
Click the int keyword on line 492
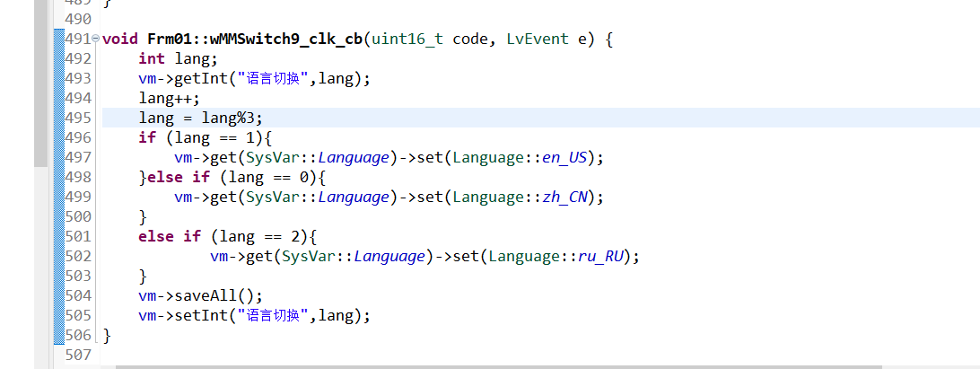152,58
